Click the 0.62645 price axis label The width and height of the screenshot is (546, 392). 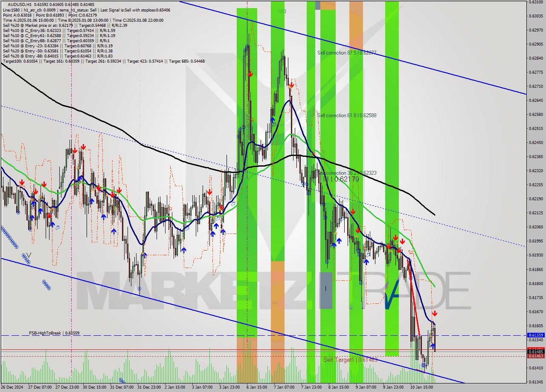(535, 101)
